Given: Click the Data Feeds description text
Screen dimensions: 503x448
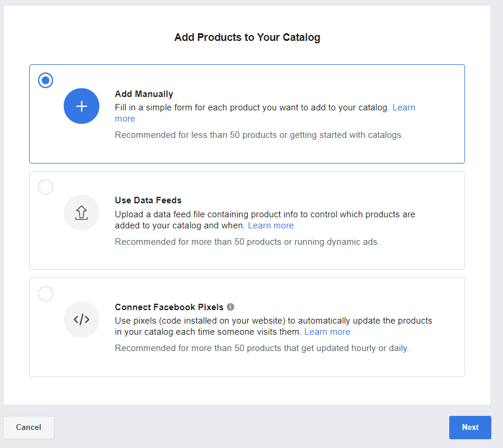Looking at the screenshot, I should click(265, 214).
